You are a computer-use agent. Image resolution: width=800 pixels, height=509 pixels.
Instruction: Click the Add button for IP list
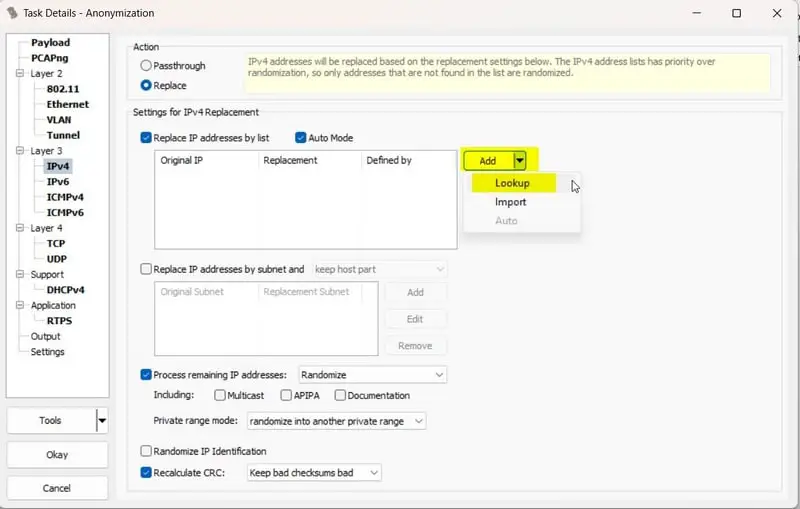tap(488, 161)
